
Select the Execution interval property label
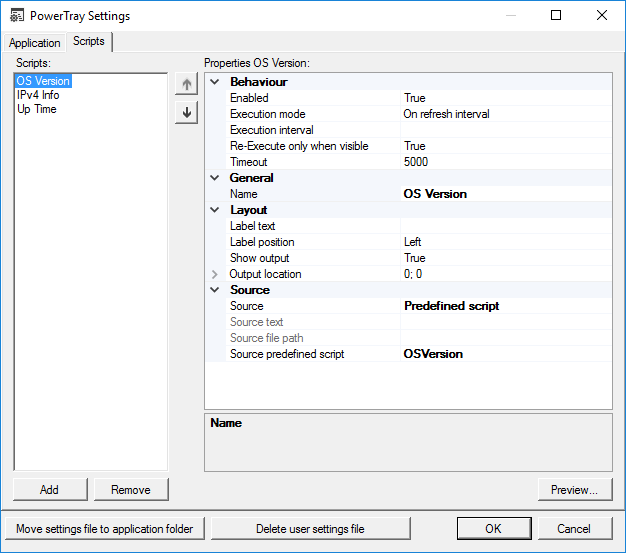(x=271, y=130)
